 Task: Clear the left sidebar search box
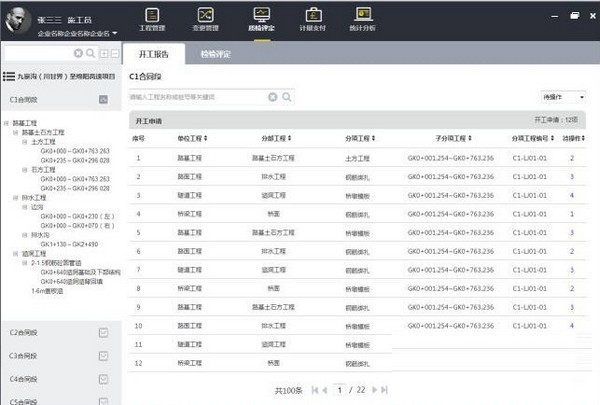79,52
